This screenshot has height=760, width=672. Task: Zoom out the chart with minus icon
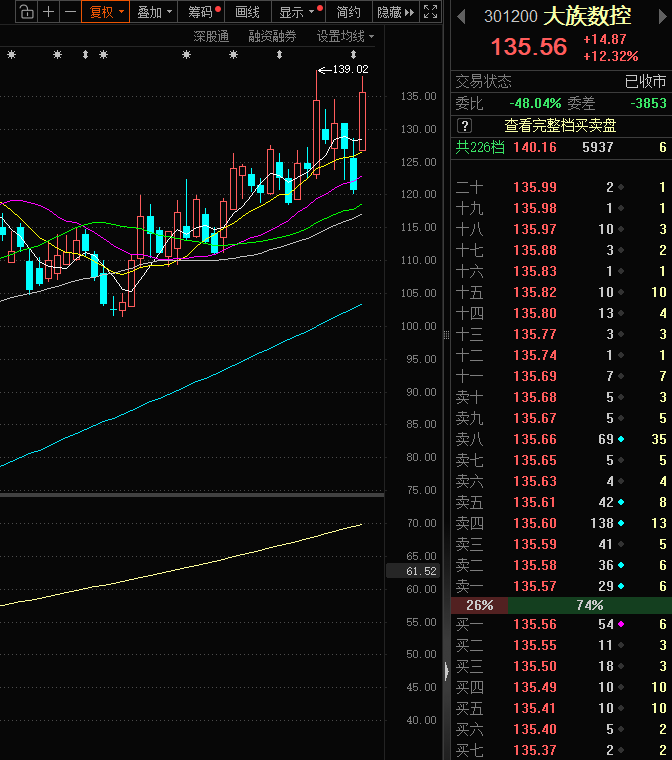click(x=70, y=12)
